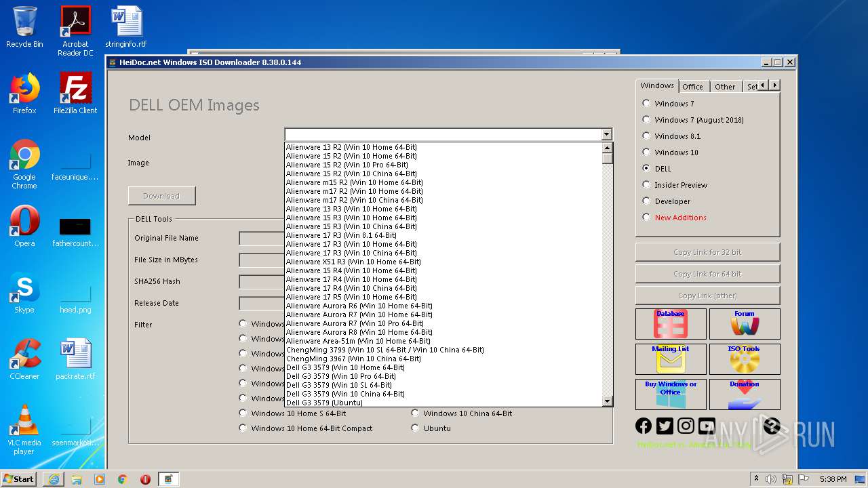Collapse the Model dropdown arrow
The width and height of the screenshot is (868, 488).
point(606,134)
